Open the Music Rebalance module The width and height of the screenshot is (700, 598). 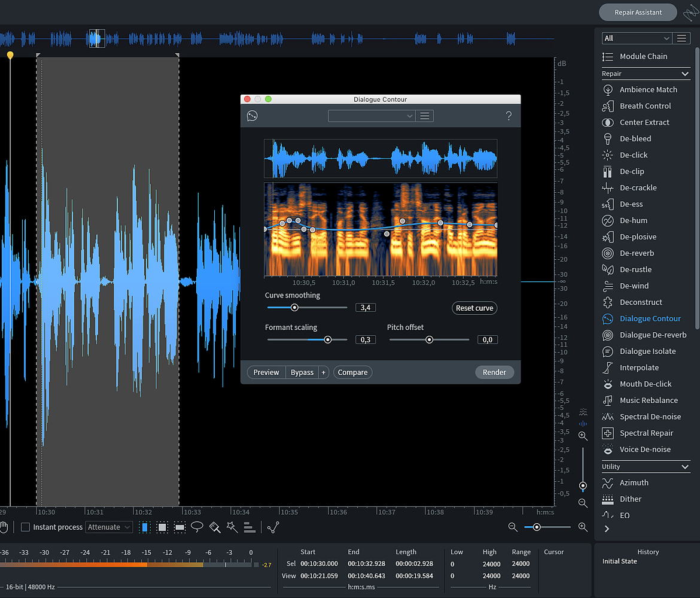(x=640, y=400)
